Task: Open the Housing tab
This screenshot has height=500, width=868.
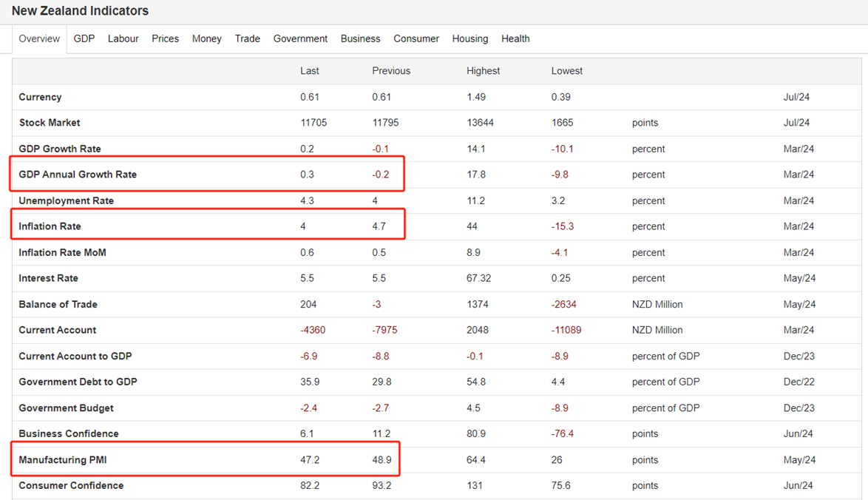Action: tap(470, 38)
